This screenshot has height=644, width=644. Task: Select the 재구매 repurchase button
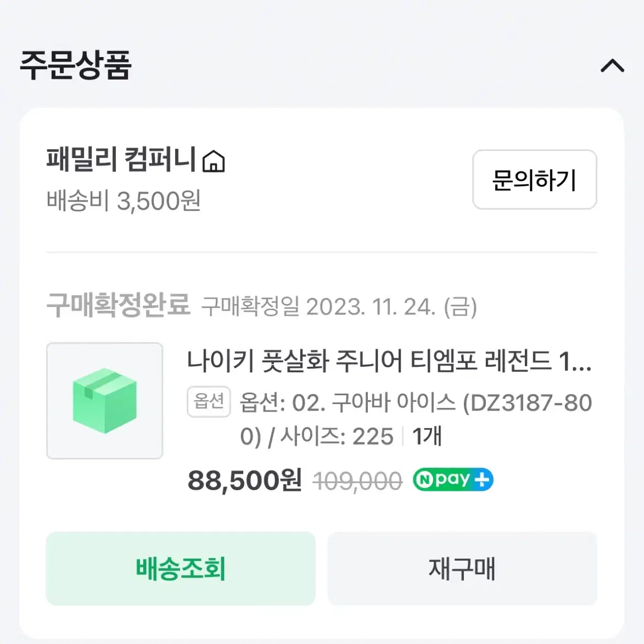pyautogui.click(x=462, y=568)
